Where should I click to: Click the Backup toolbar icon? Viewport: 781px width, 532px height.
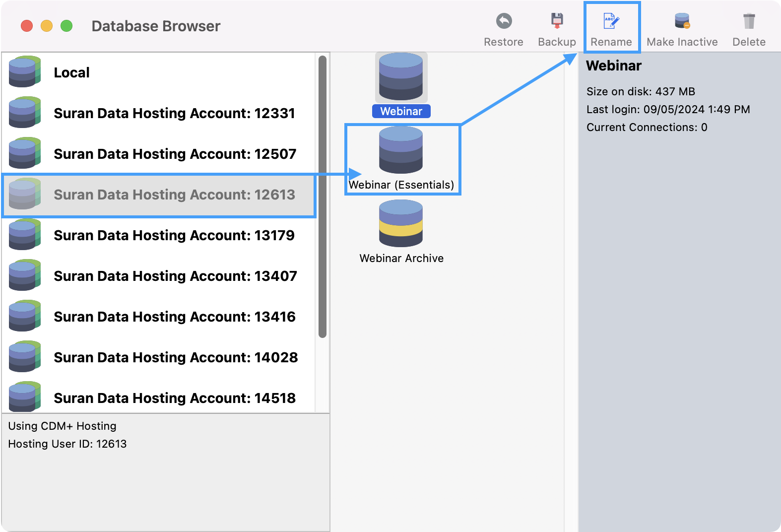[557, 21]
